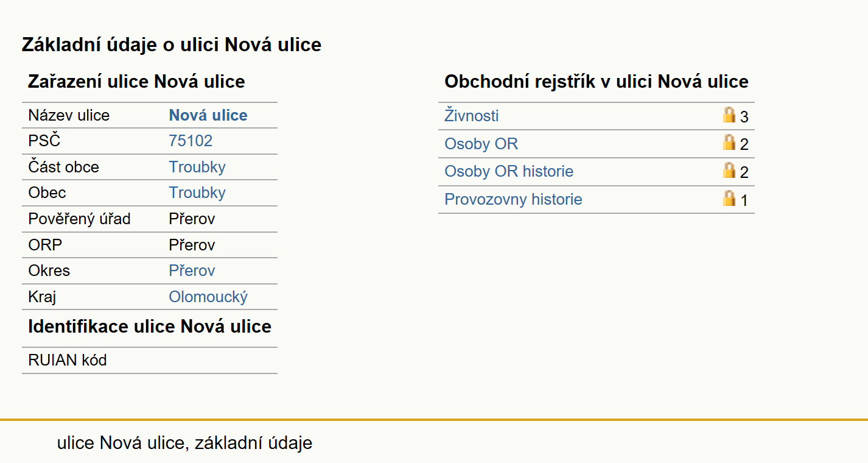The image size is (868, 463).
Task: Click the lock icon in Osoby OR row
Action: (x=729, y=143)
